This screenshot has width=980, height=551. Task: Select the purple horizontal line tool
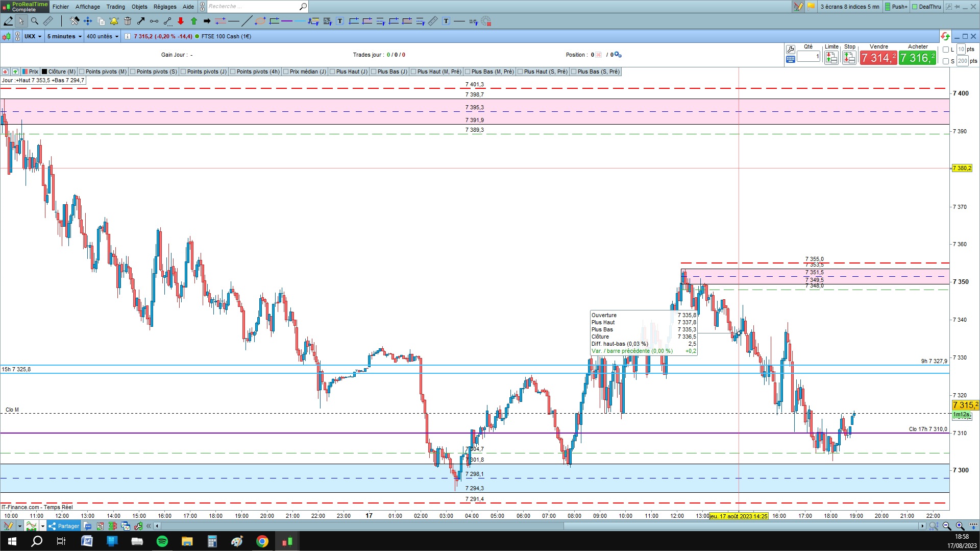point(287,21)
